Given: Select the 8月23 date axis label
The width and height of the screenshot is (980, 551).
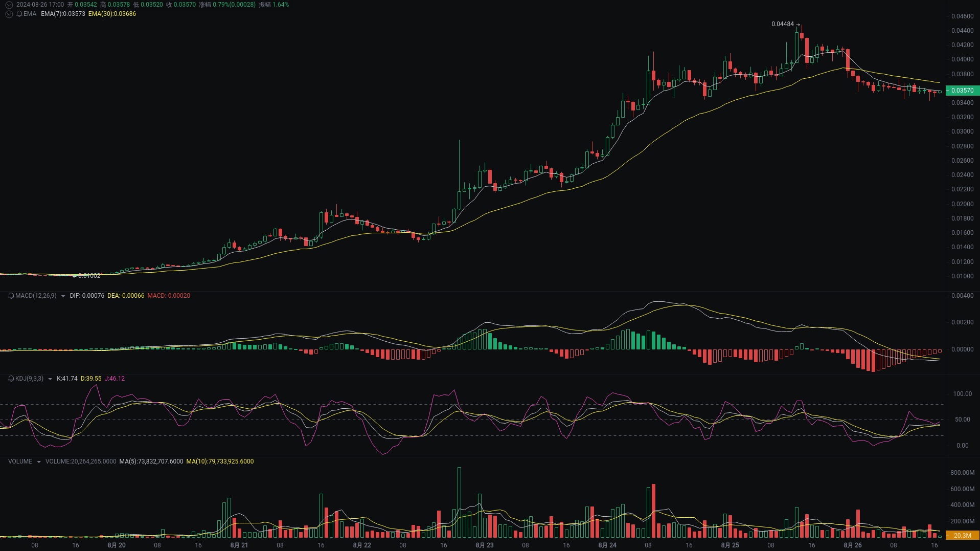Looking at the screenshot, I should tap(484, 545).
